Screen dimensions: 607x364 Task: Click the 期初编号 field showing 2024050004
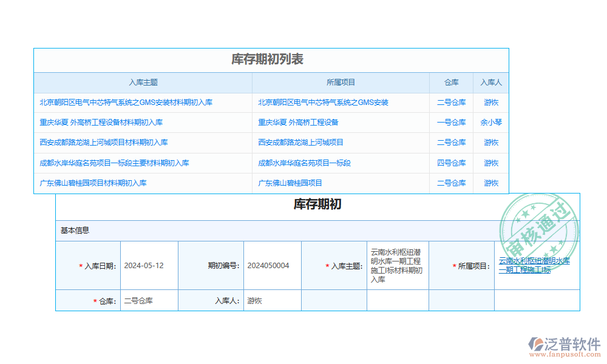point(266,266)
